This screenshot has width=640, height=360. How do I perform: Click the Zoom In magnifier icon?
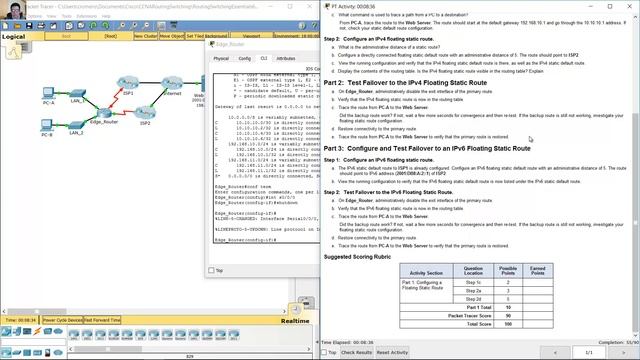tap(122, 26)
